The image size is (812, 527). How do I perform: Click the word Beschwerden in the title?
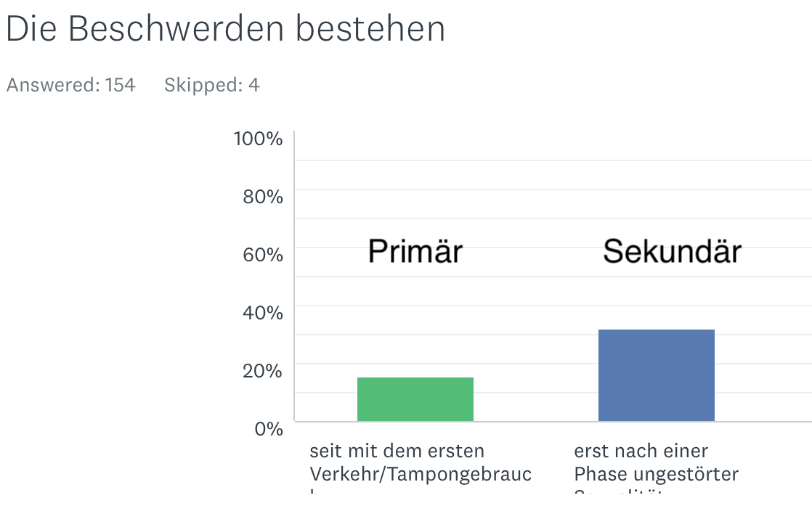tap(176, 28)
